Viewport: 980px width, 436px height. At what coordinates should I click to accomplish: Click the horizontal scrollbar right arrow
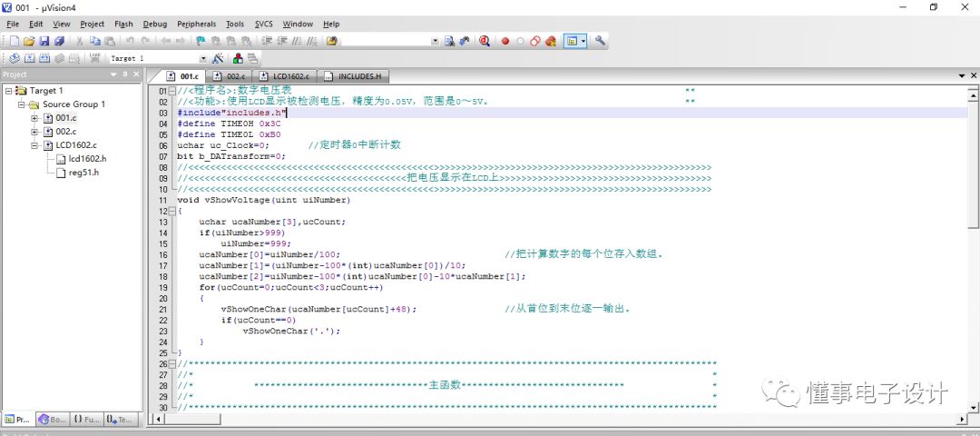click(961, 419)
